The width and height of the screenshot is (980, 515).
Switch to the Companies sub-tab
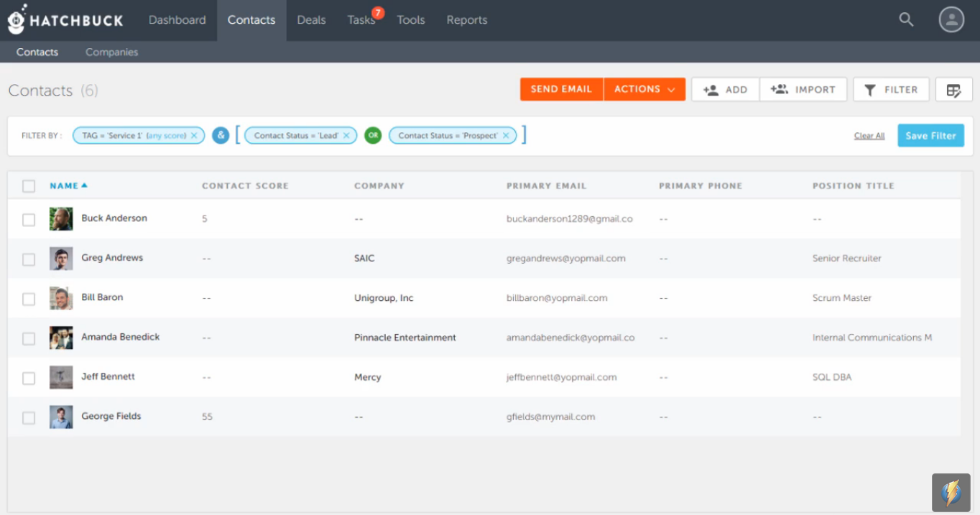[x=111, y=52]
